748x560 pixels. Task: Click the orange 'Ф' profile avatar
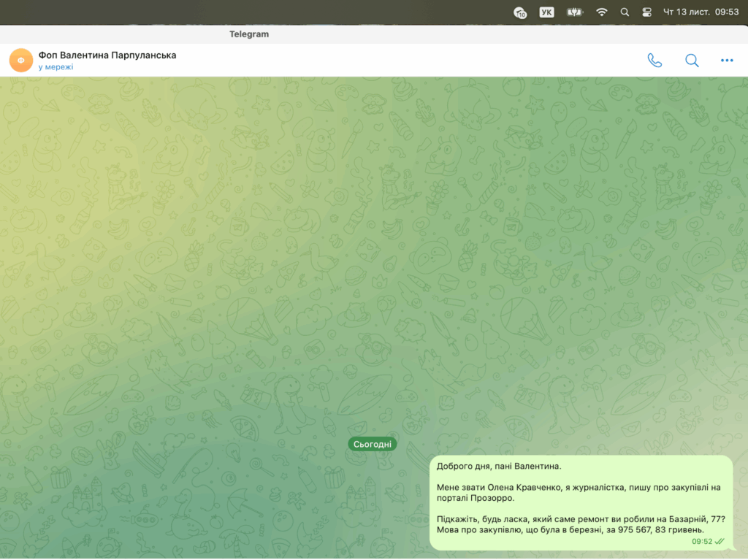(20, 61)
